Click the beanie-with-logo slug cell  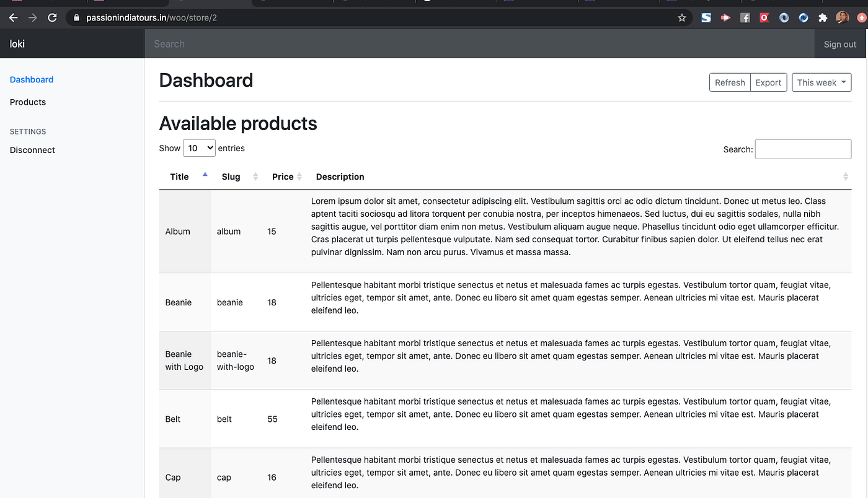click(236, 360)
